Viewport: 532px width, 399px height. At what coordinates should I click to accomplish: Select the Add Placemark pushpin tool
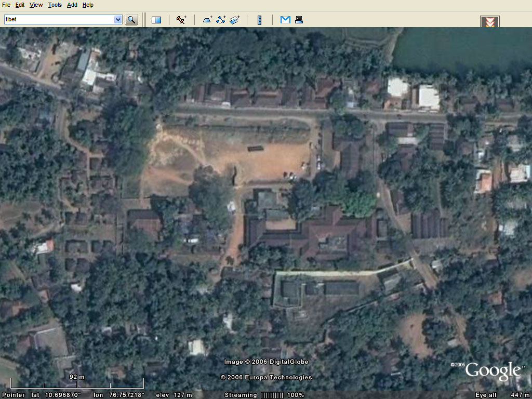pyautogui.click(x=181, y=20)
